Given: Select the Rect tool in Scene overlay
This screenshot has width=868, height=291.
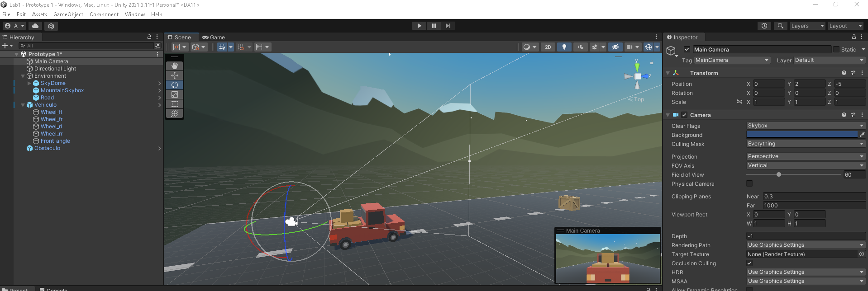Looking at the screenshot, I should [175, 104].
